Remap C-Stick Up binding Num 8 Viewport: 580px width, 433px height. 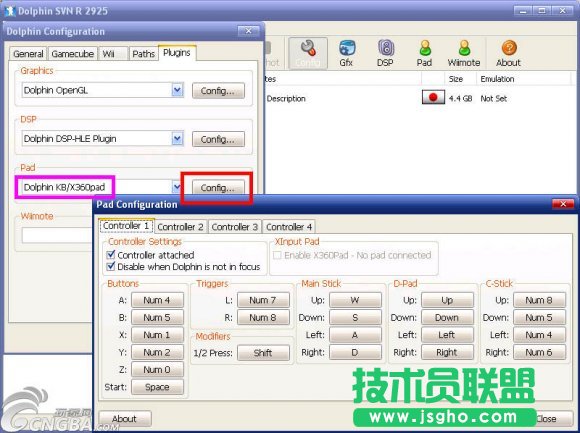(x=539, y=300)
